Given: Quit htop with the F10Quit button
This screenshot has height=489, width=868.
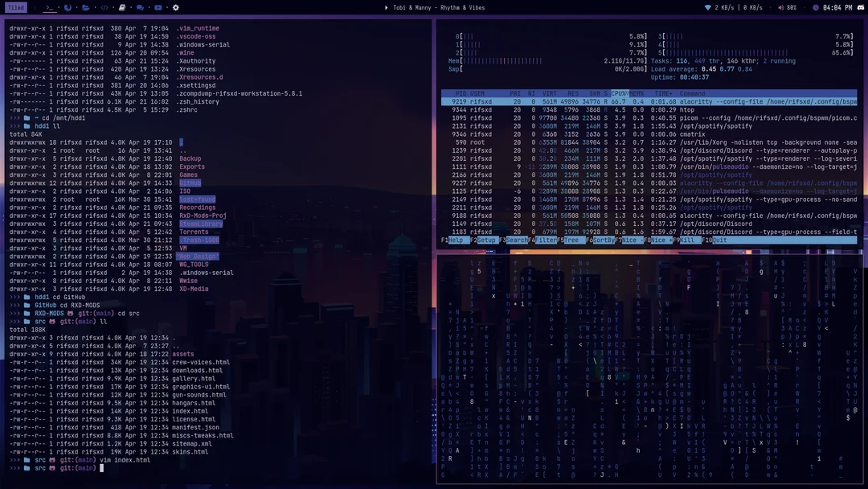Looking at the screenshot, I should (x=714, y=240).
